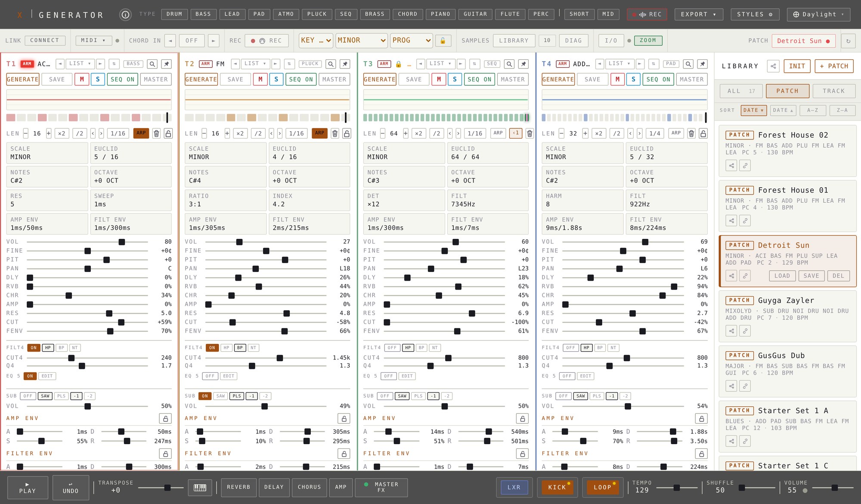
Task: Click GENERATE on track T4
Action: coord(558,79)
